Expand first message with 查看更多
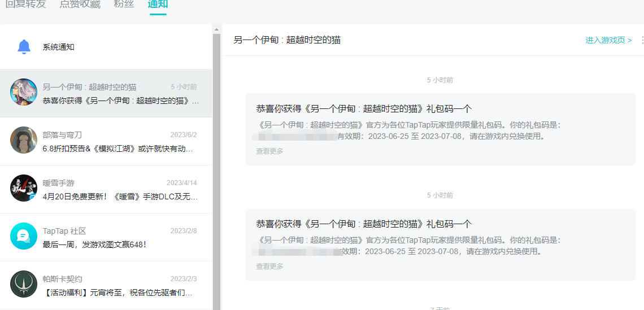 pyautogui.click(x=269, y=151)
